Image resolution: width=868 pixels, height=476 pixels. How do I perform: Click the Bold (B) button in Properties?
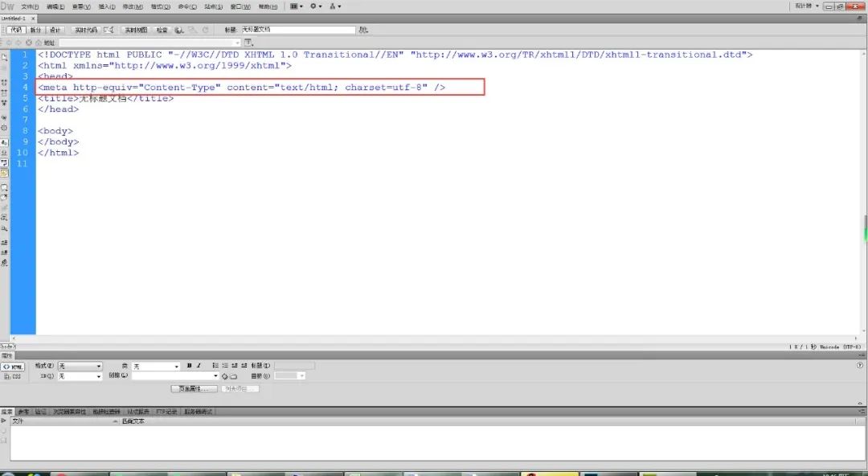tap(189, 366)
